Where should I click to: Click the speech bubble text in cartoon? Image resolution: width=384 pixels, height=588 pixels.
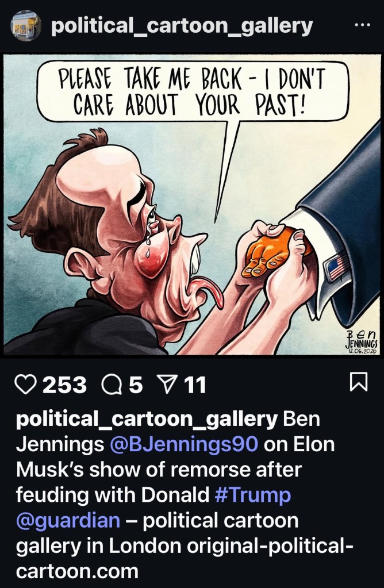[193, 93]
